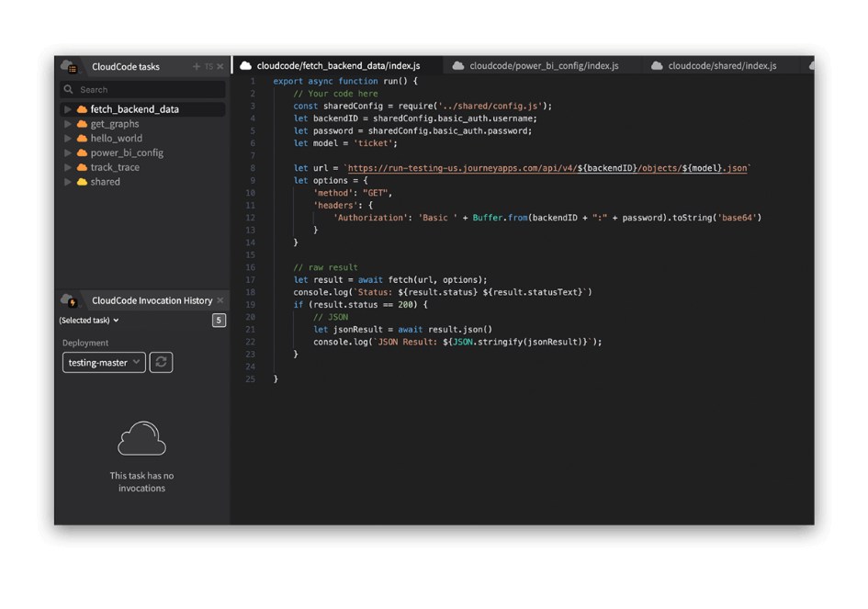Expand the hello_world task

pos(68,139)
